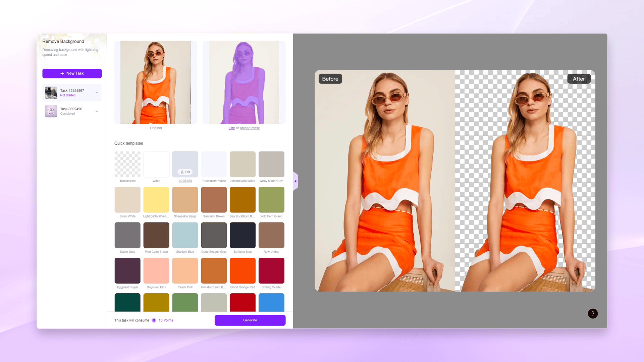Click the points gem icon
The height and width of the screenshot is (362, 644).
coord(154,320)
